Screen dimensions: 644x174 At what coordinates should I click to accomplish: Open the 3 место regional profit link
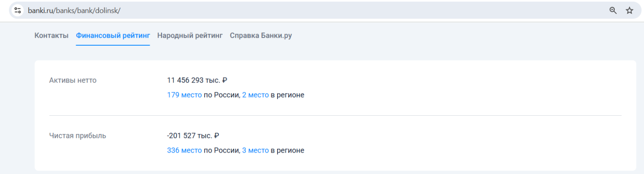tap(255, 151)
